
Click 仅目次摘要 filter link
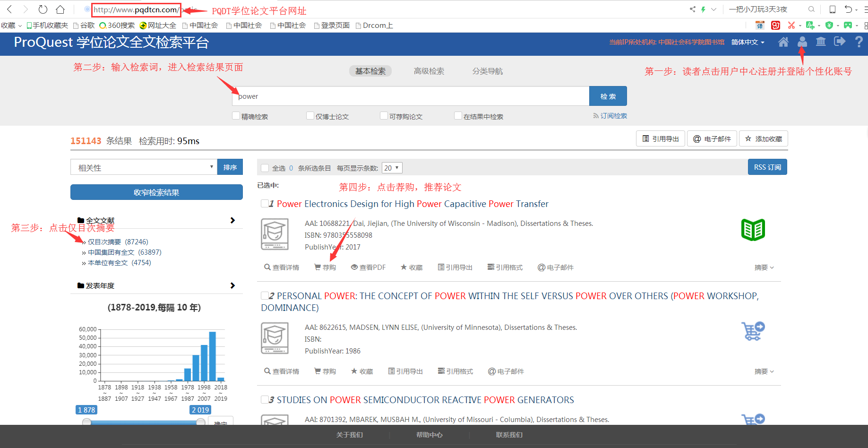104,242
